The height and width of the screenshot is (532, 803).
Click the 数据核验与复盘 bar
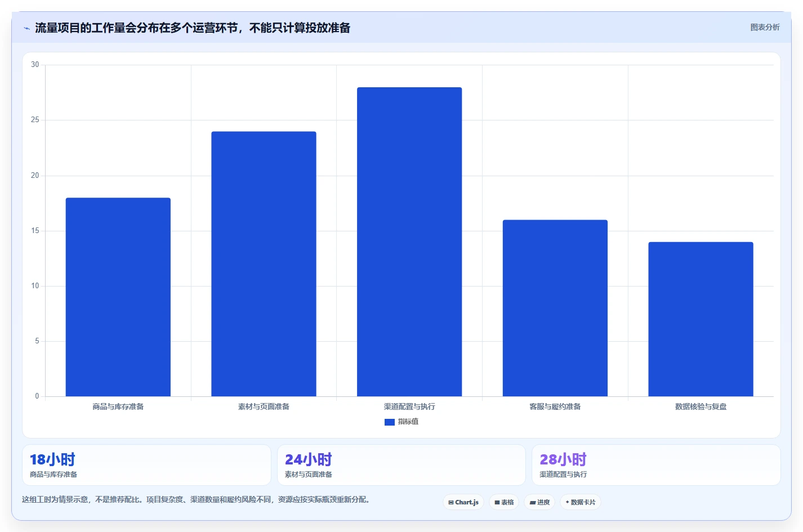(x=701, y=319)
